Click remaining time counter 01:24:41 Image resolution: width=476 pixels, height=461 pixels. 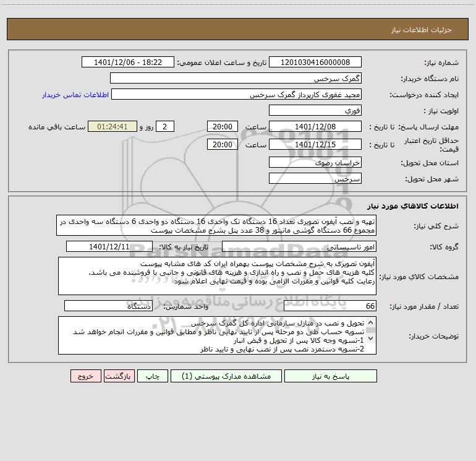point(113,126)
